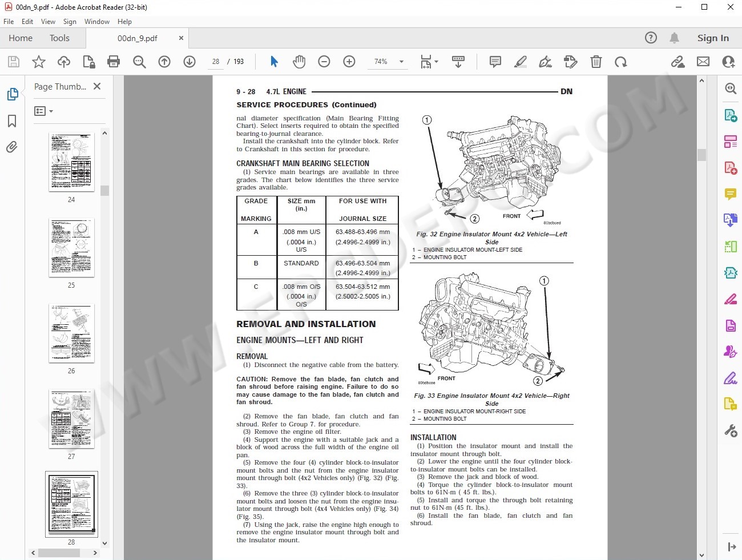This screenshot has width=742, height=560.
Task: Rotate the page view clockwise
Action: pyautogui.click(x=621, y=62)
